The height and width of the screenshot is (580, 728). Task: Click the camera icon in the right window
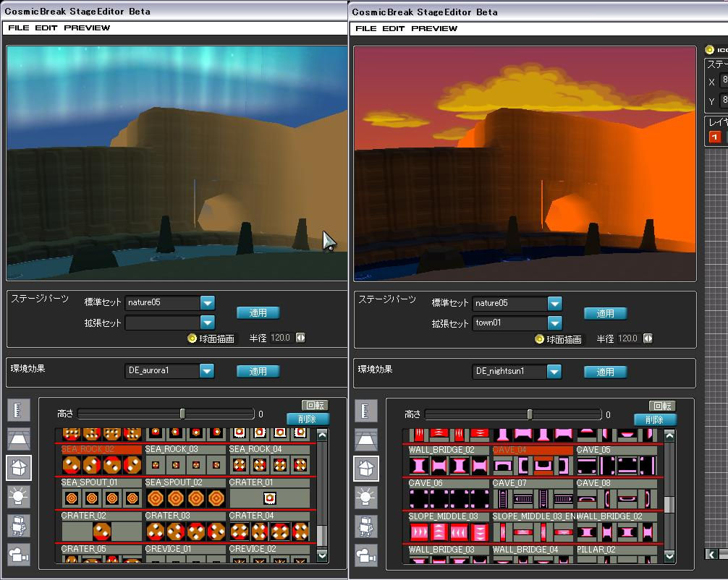point(366,555)
